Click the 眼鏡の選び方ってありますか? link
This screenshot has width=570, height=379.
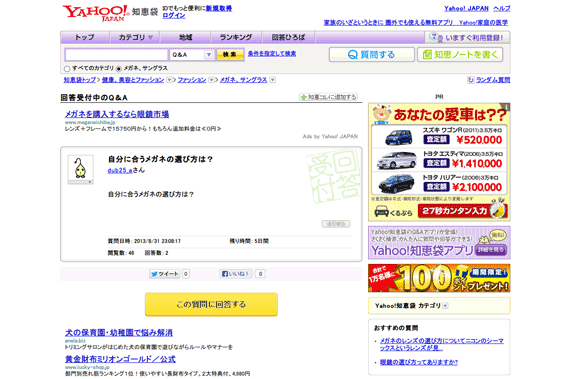pyautogui.click(x=419, y=362)
